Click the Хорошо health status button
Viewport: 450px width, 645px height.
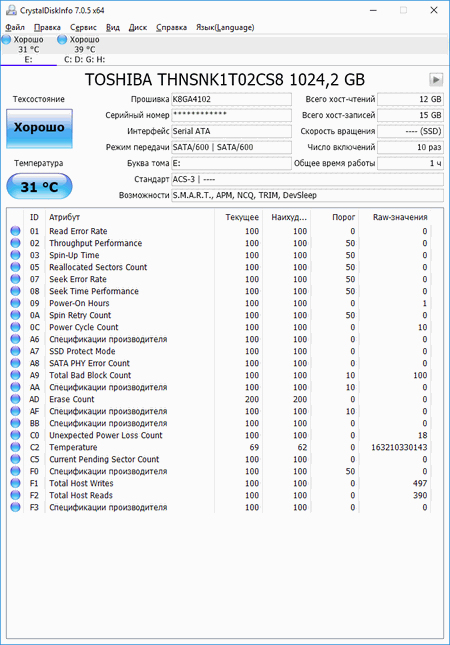[39, 128]
